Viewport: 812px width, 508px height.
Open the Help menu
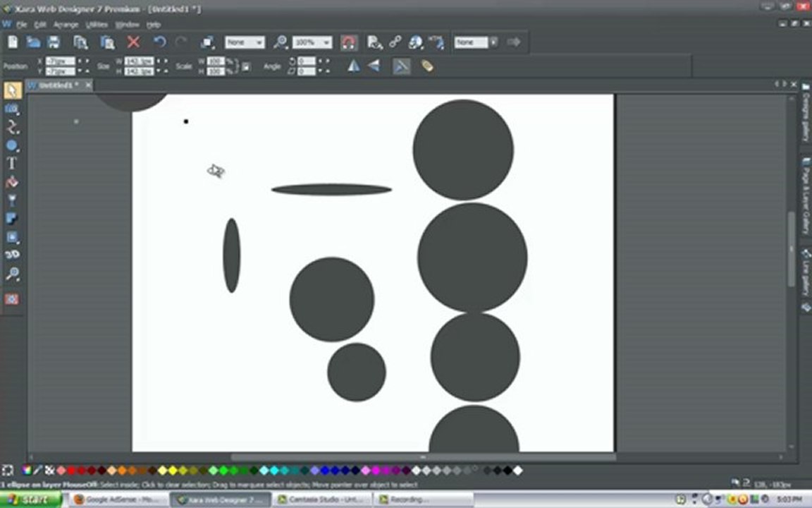(x=153, y=25)
